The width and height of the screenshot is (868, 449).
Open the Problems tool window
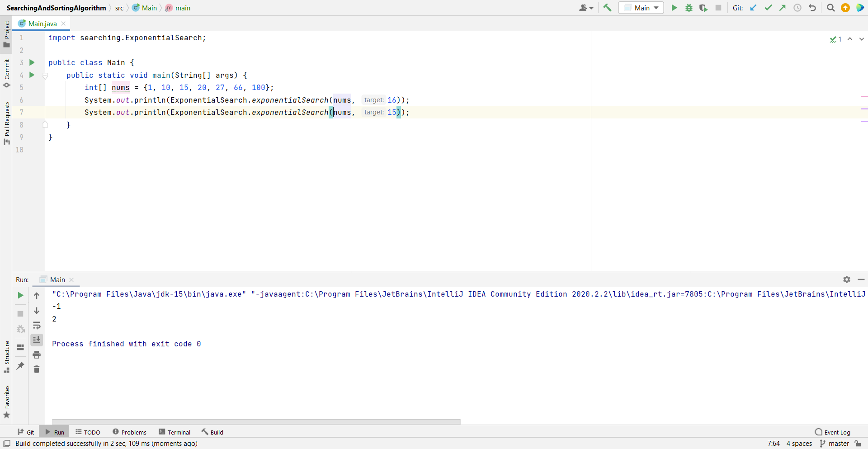(x=129, y=432)
